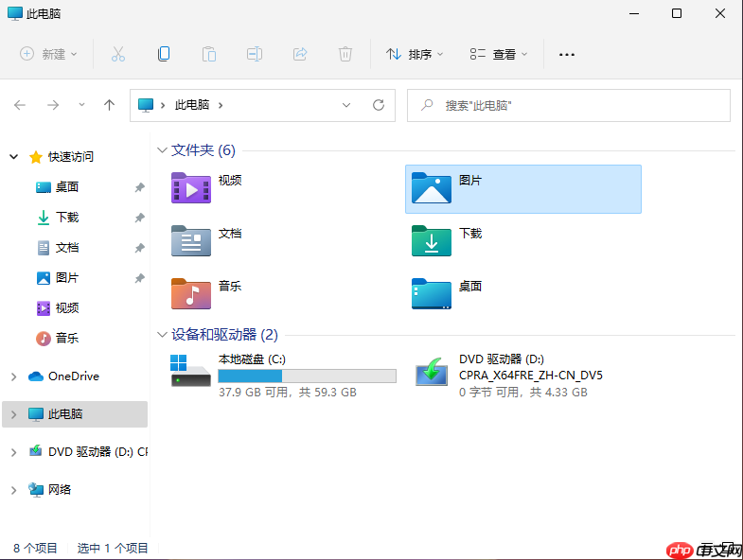
Task: Maximize the 此电脑 window
Action: (677, 14)
